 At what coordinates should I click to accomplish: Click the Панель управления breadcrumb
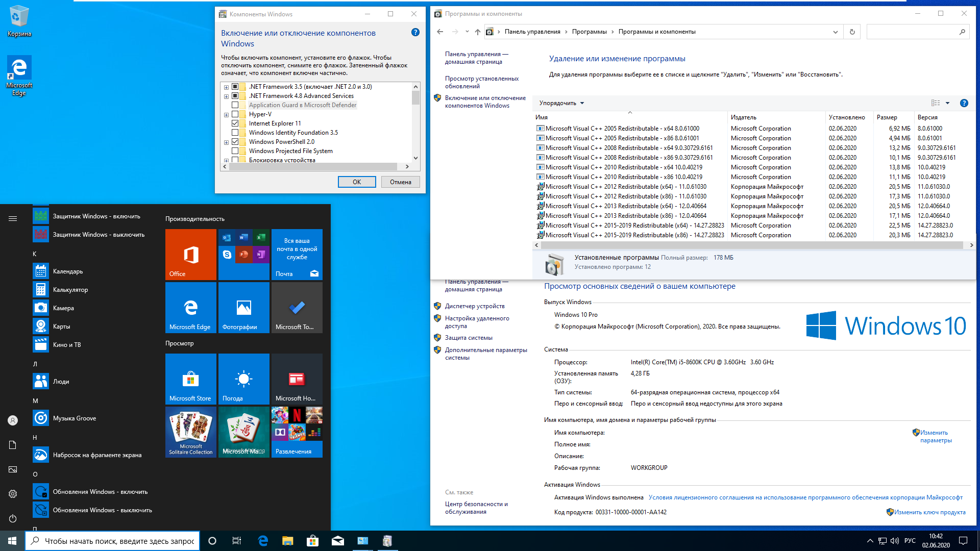point(532,32)
